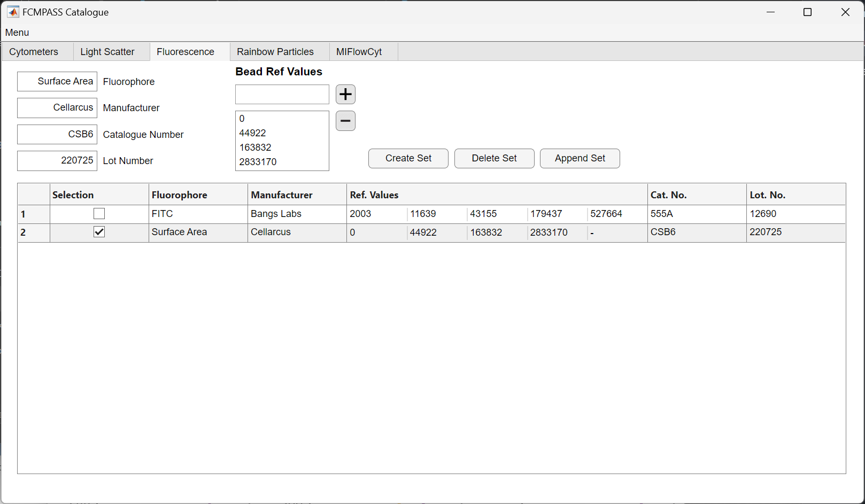Click the empty Bead Ref Values entry box
865x504 pixels.
282,95
